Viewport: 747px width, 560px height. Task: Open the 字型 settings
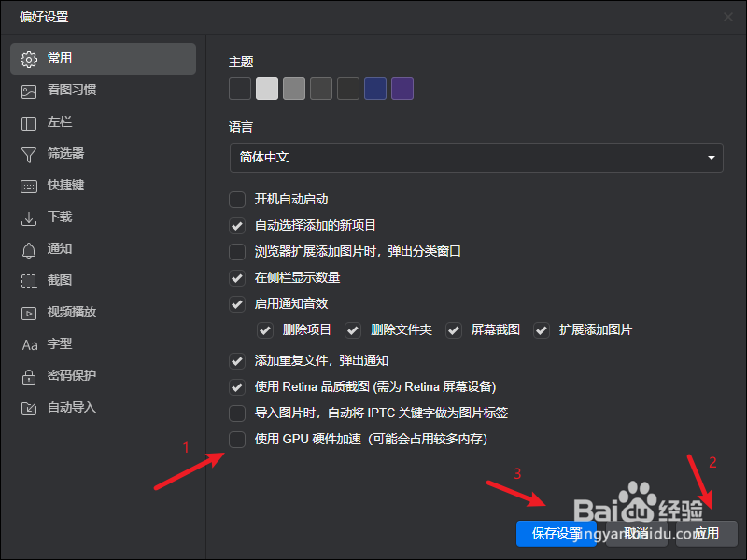point(103,344)
